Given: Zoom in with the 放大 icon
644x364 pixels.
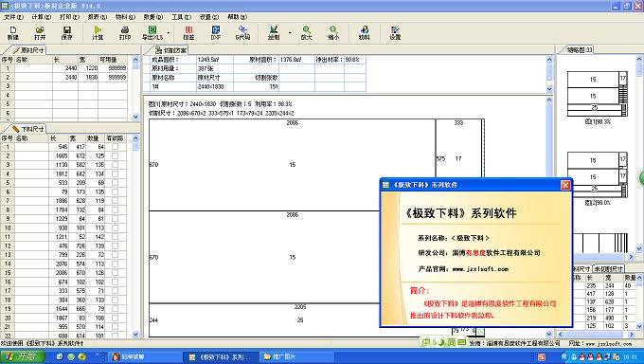Looking at the screenshot, I should coord(307,33).
